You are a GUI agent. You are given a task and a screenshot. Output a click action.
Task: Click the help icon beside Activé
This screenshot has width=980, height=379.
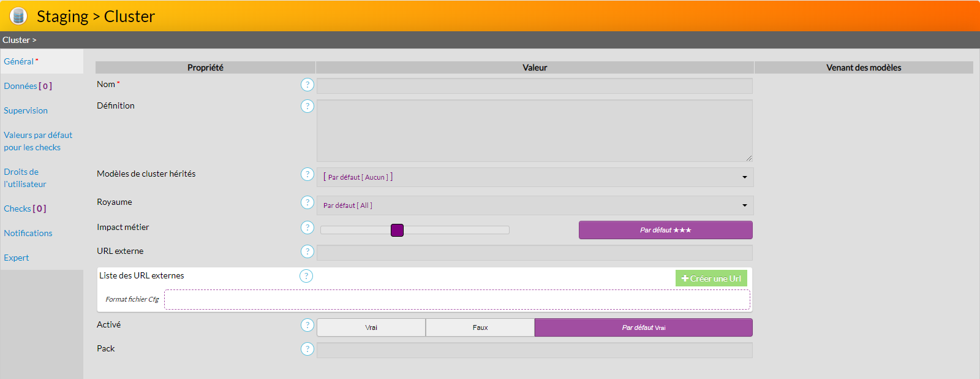click(x=307, y=325)
